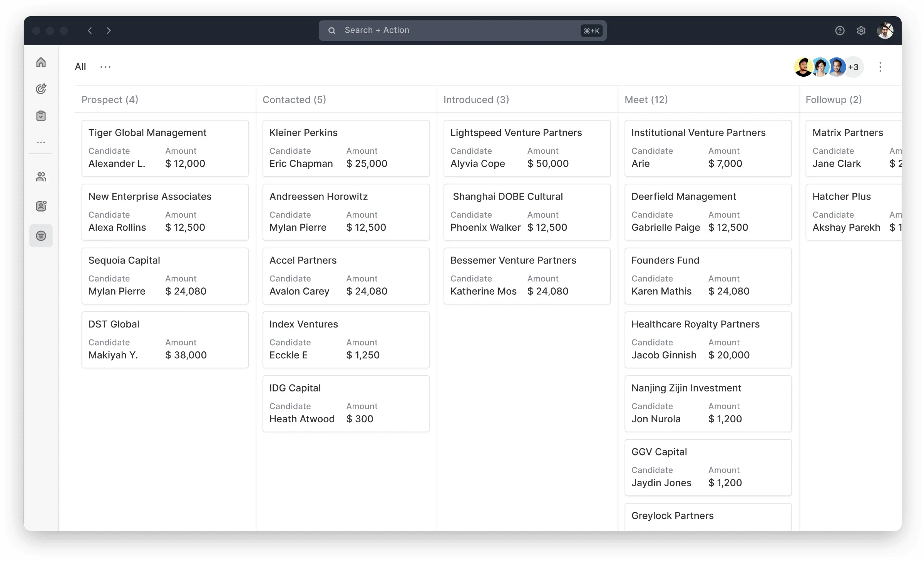This screenshot has width=924, height=561.
Task: Click candidate name Heath Atwood
Action: tap(302, 419)
